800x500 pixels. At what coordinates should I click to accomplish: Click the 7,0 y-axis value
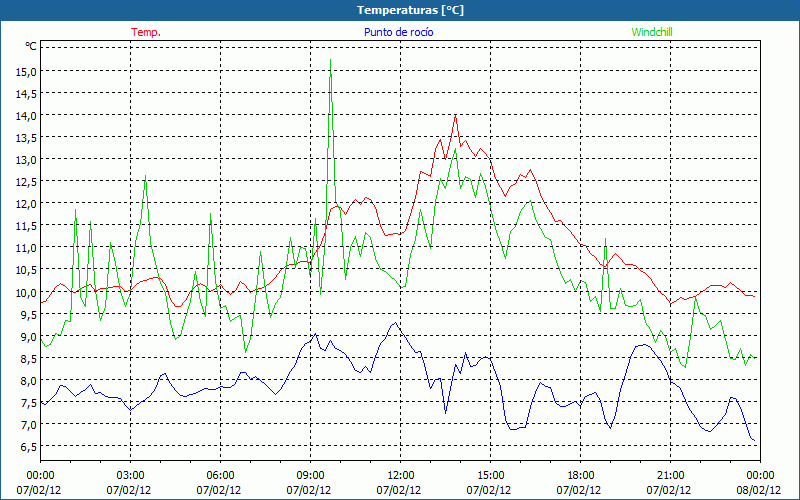(x=29, y=424)
